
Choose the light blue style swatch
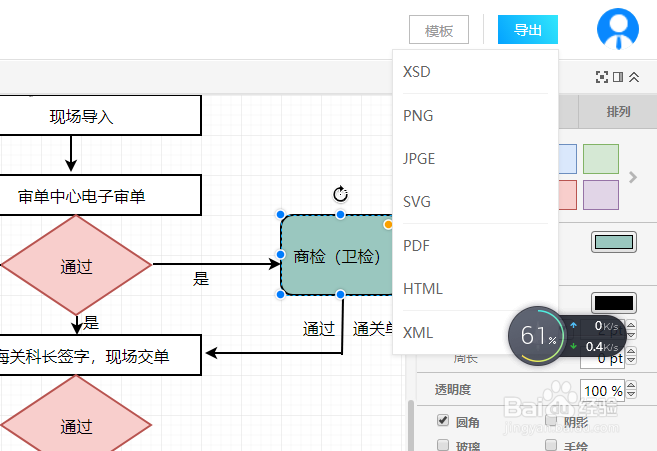click(x=568, y=159)
